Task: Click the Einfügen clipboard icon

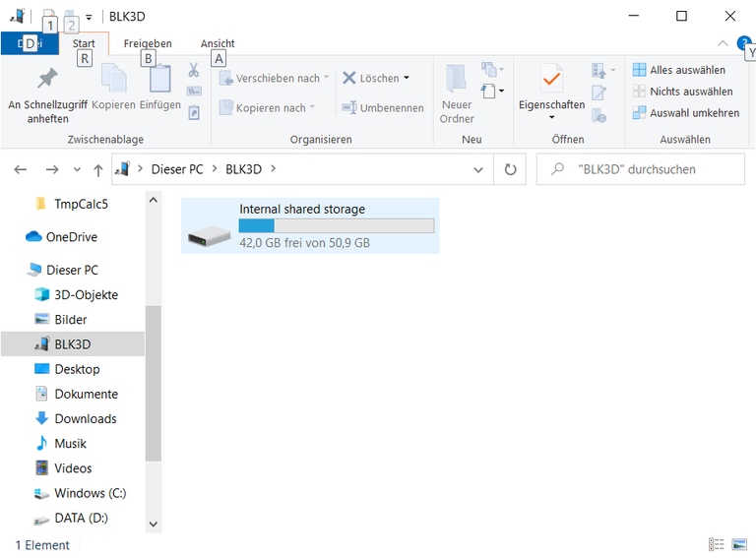Action: tap(159, 80)
